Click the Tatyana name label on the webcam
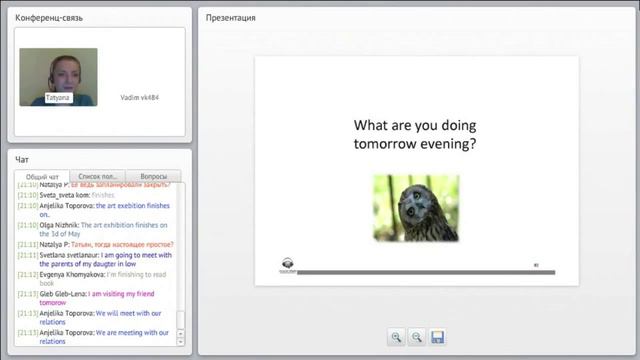Viewport: 640px width, 360px height. (58, 98)
